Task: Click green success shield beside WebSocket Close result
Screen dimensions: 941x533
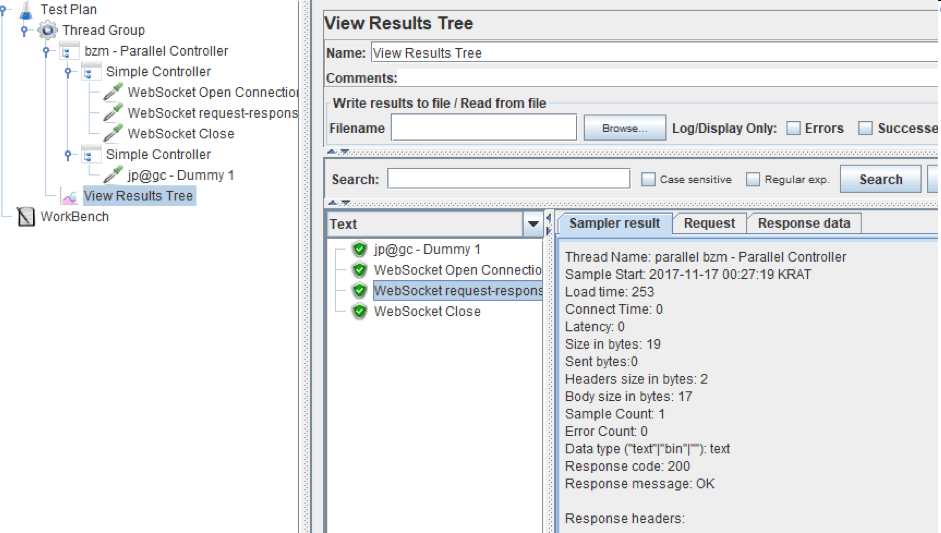Action: tap(359, 312)
